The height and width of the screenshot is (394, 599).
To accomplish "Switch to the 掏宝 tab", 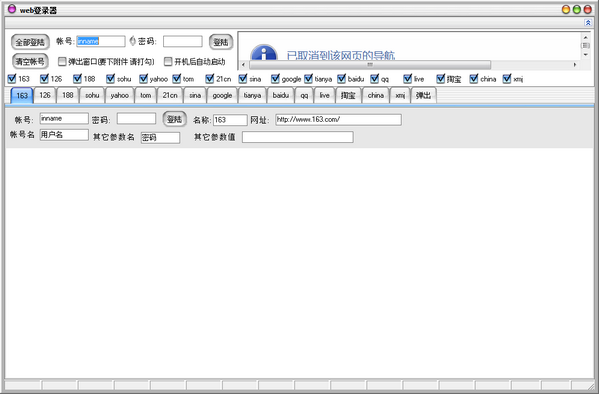I will (348, 95).
